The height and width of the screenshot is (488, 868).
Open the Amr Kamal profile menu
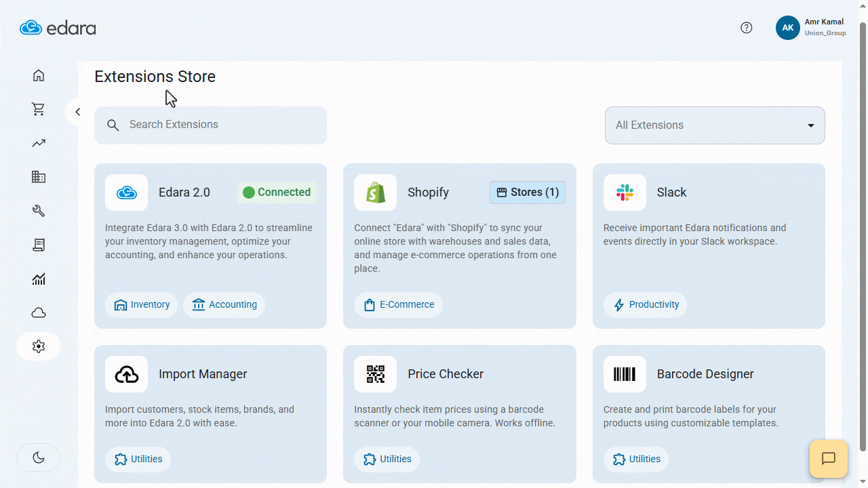(x=811, y=28)
